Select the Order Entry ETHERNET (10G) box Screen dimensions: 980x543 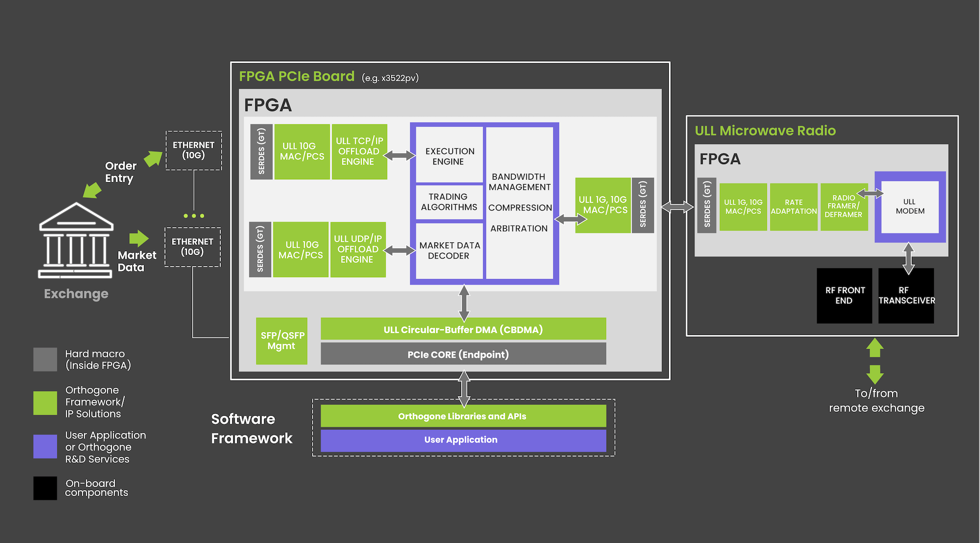[x=194, y=150]
